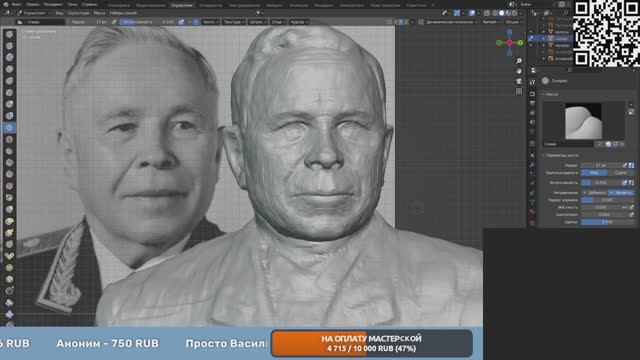Image resolution: width=640 pixels, height=360 pixels.
Task: Set brush direction to Добавить
Action: [x=594, y=193]
